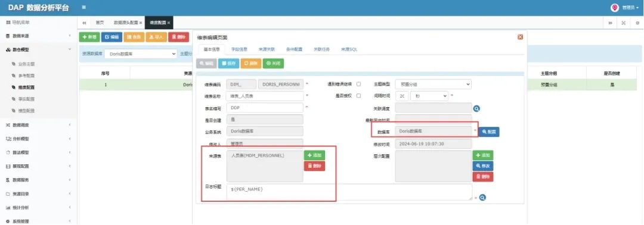Click the fullscreen icon in the tab bar

coord(624,23)
